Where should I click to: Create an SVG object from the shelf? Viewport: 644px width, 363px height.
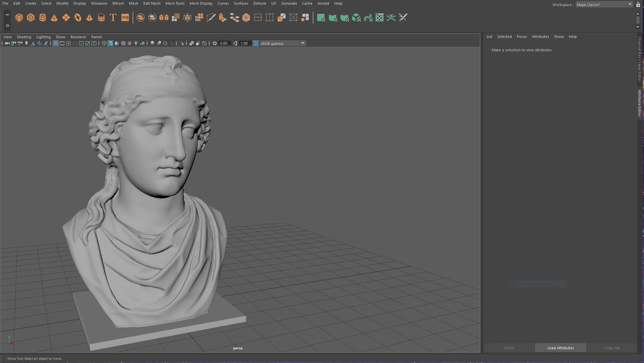coord(125,17)
